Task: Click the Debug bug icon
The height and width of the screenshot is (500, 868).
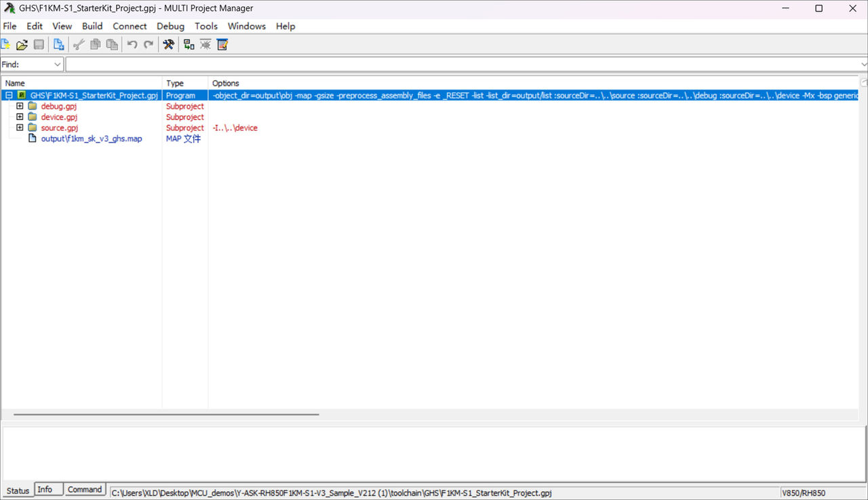Action: click(x=205, y=45)
